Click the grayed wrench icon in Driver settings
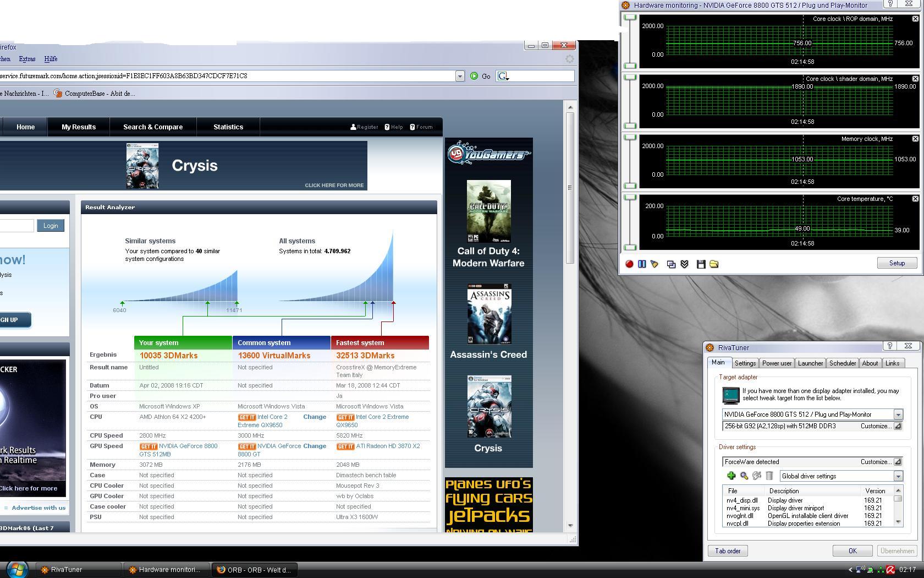This screenshot has width=924, height=578. [757, 476]
